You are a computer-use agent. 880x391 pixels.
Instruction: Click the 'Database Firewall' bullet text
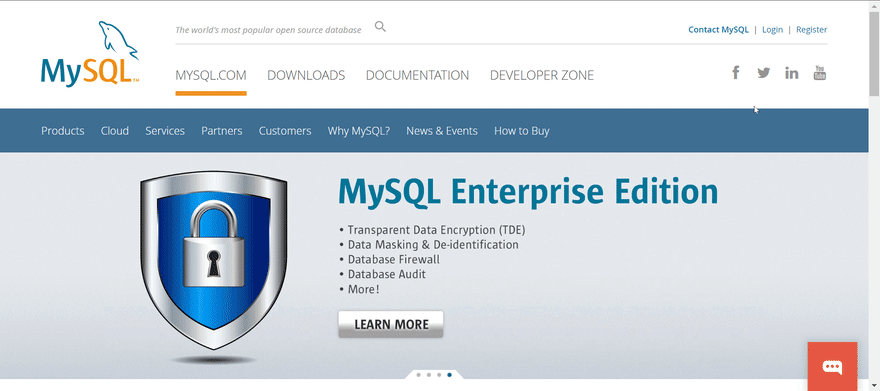394,260
